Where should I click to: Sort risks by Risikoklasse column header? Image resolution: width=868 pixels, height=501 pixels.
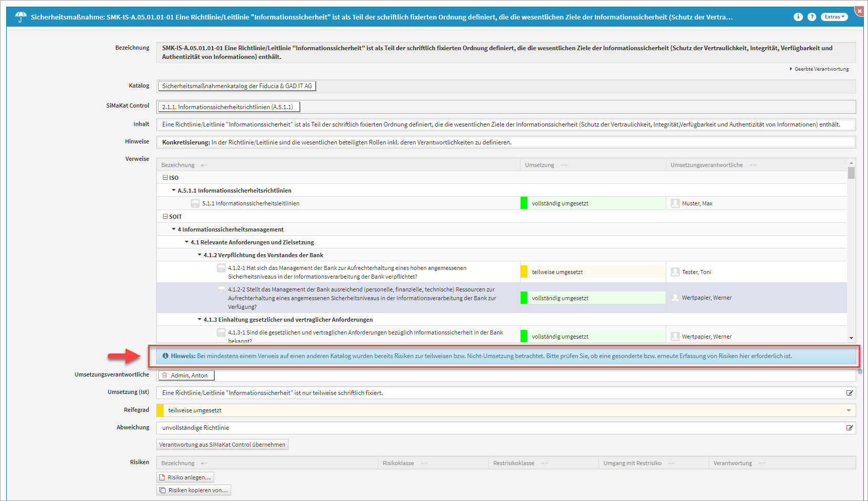point(398,463)
